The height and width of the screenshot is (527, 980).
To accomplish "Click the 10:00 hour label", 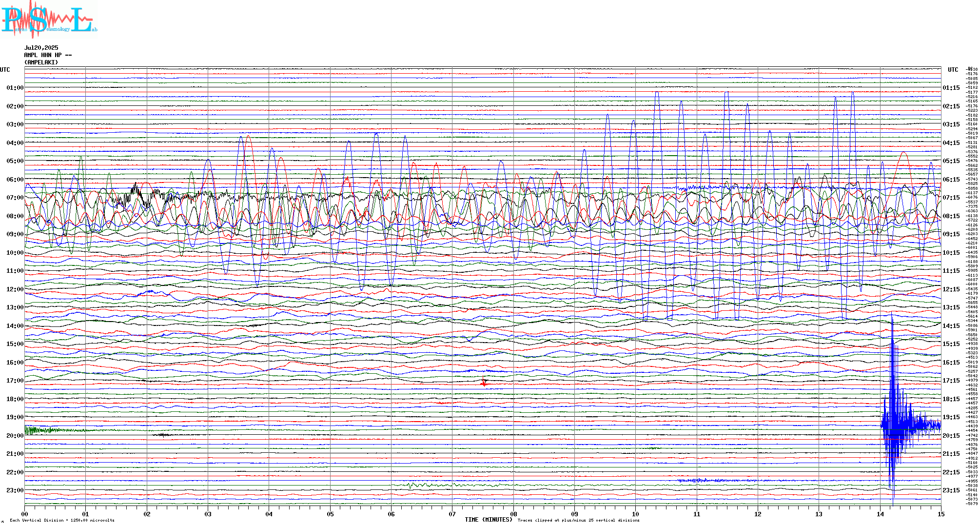I will (15, 253).
